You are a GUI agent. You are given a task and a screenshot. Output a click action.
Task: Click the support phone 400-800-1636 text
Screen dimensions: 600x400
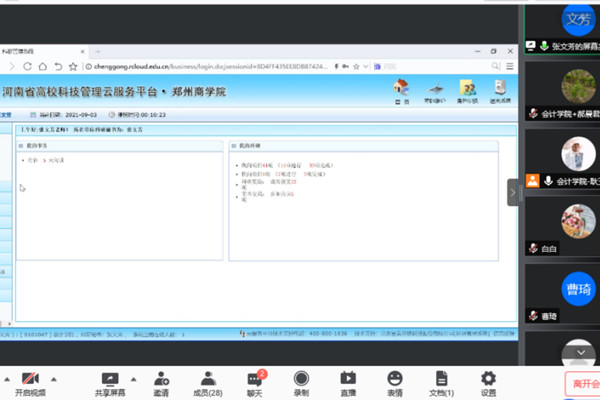(328, 334)
